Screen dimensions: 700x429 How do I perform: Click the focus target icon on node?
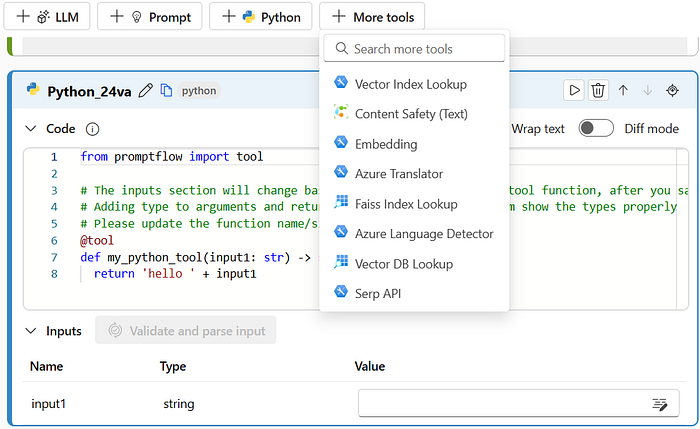coord(672,90)
